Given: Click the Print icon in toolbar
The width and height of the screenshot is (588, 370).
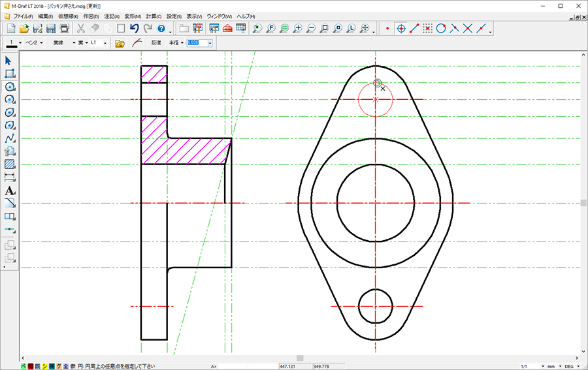Looking at the screenshot, I should pyautogui.click(x=65, y=28).
